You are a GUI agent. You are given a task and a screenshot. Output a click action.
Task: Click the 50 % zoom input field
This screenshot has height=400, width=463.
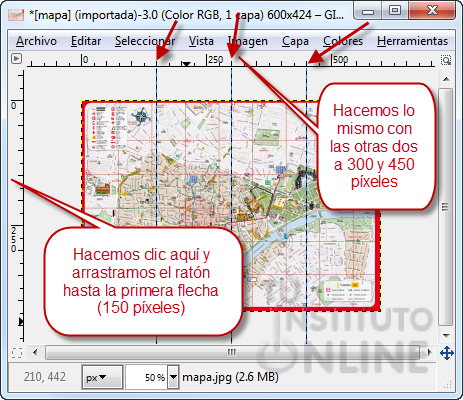tap(147, 377)
